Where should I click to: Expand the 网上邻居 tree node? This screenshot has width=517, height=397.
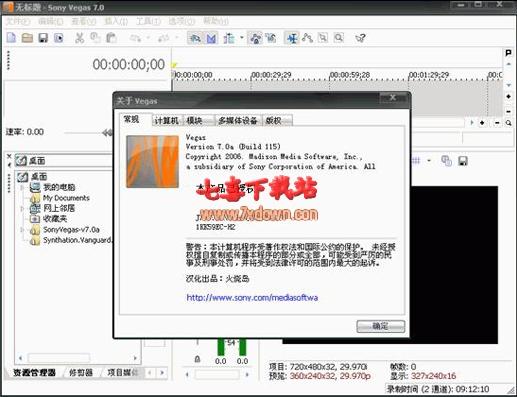(22, 209)
